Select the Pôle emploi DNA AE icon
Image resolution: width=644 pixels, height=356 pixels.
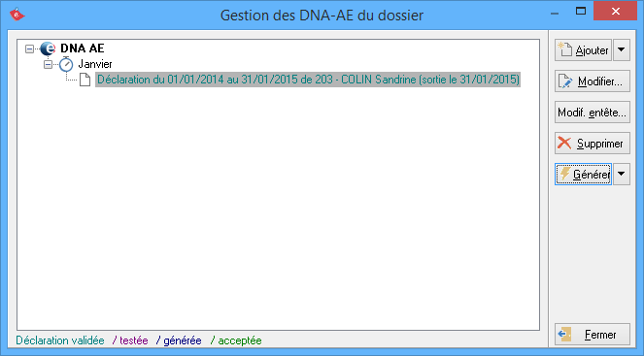pyautogui.click(x=48, y=49)
